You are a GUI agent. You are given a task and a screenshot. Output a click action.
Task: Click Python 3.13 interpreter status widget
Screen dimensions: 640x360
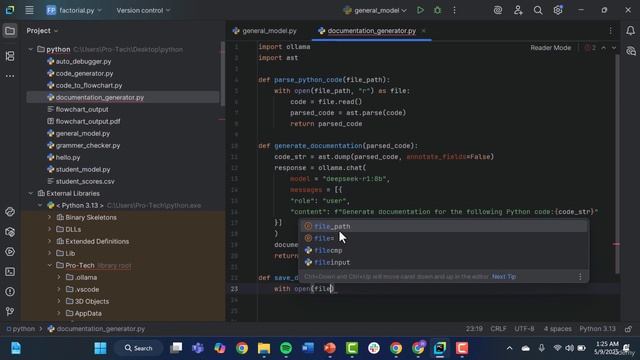pos(598,329)
